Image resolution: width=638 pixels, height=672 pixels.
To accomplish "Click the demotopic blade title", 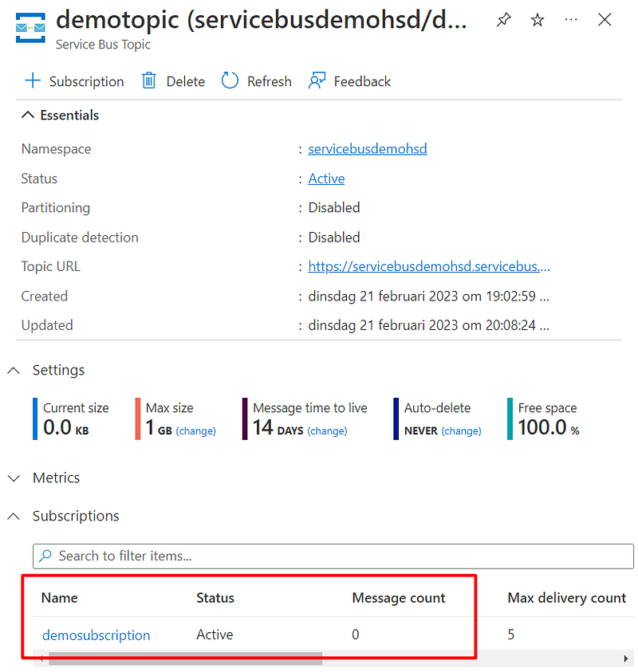I will (x=262, y=20).
